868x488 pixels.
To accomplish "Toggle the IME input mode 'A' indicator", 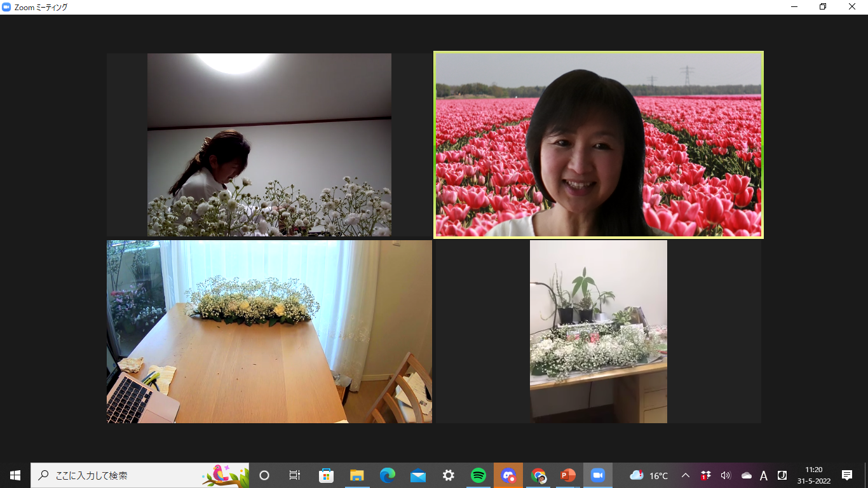I will (764, 475).
